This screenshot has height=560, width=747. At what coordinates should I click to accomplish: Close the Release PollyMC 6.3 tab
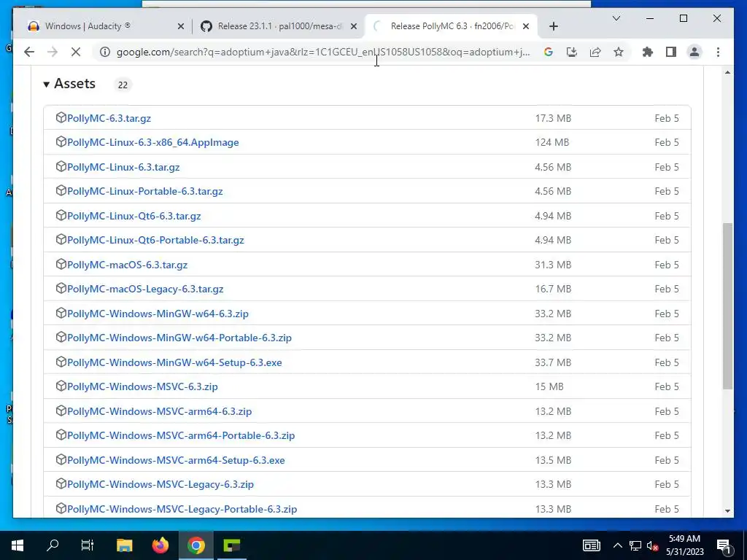point(526,27)
